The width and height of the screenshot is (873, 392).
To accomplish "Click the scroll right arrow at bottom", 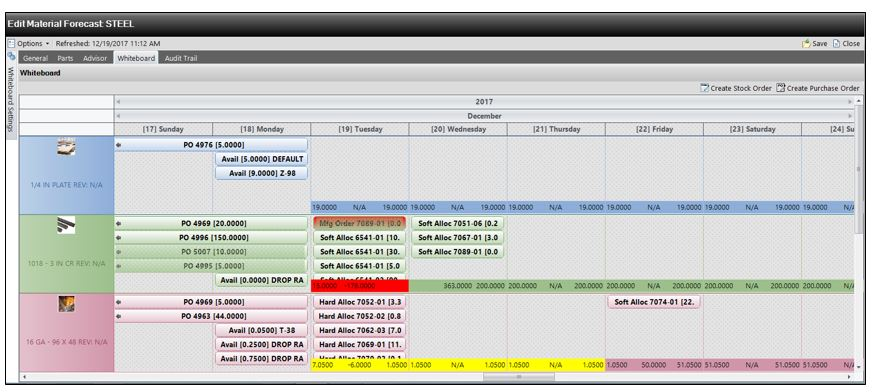I will 850,377.
